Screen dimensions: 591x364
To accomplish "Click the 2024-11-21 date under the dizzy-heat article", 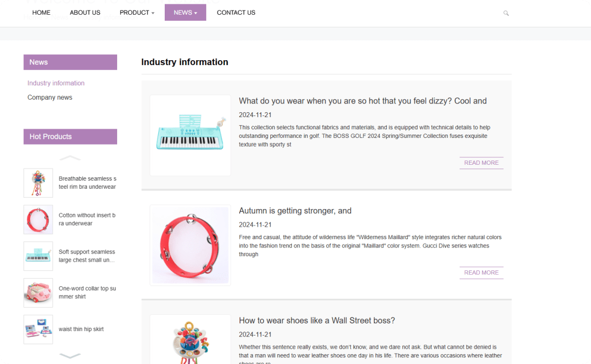I will [x=255, y=114].
